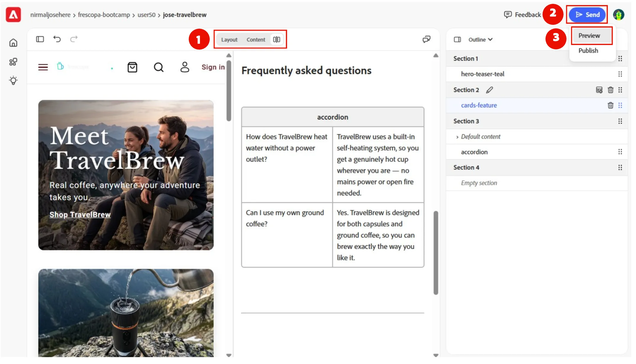Click the Shop TravelBrew link

coord(80,214)
